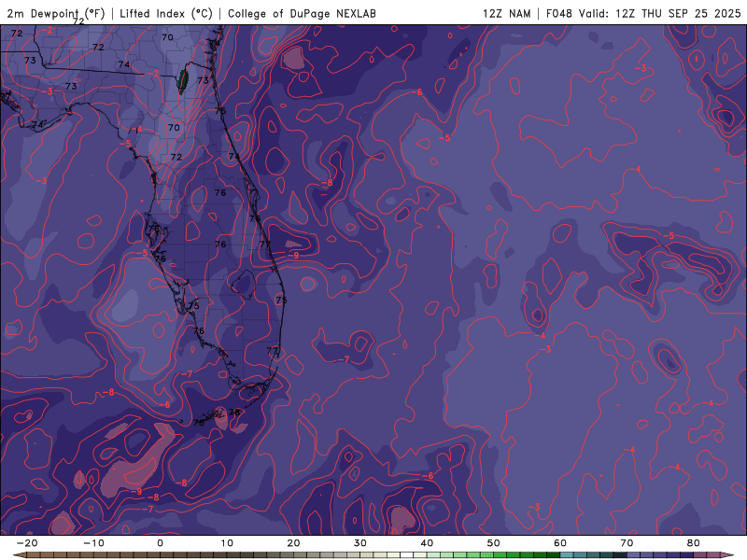This screenshot has height=560, width=747.
Task: Click the "Lifted Index (°C)" header label
Action: pyautogui.click(x=166, y=13)
